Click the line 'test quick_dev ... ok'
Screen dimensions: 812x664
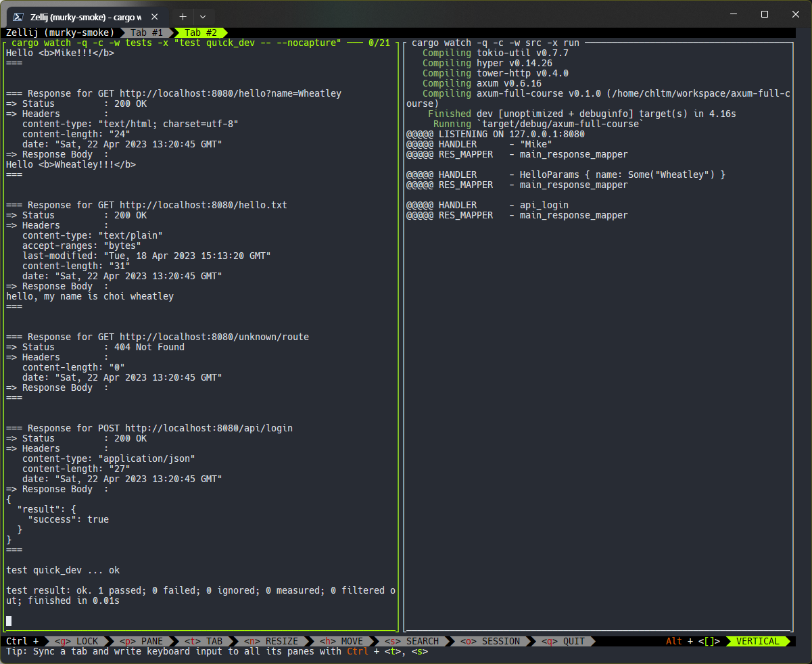click(63, 570)
